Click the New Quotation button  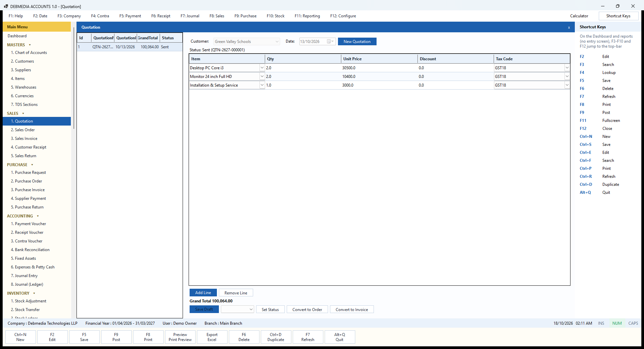[357, 42]
